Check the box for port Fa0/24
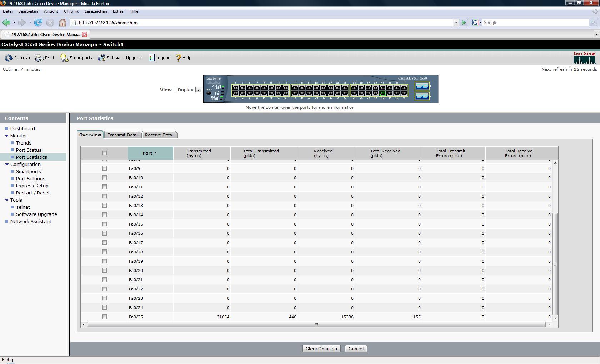This screenshot has width=600, height=364. 104,308
